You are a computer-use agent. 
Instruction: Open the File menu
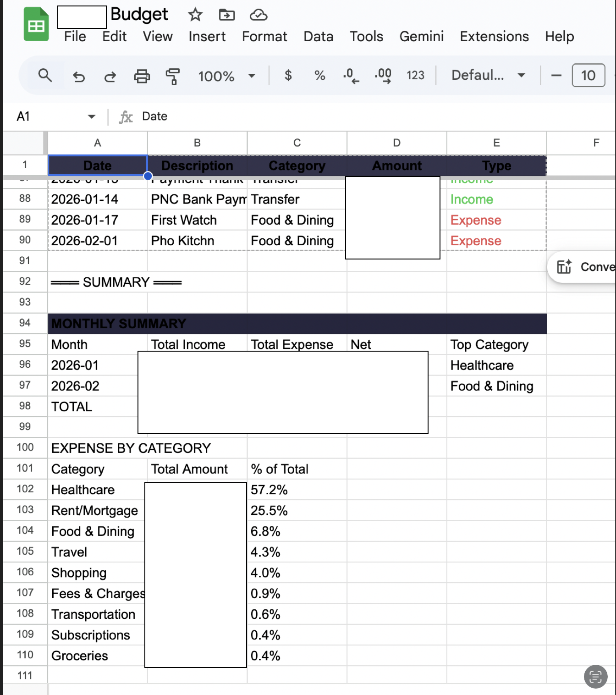click(75, 36)
